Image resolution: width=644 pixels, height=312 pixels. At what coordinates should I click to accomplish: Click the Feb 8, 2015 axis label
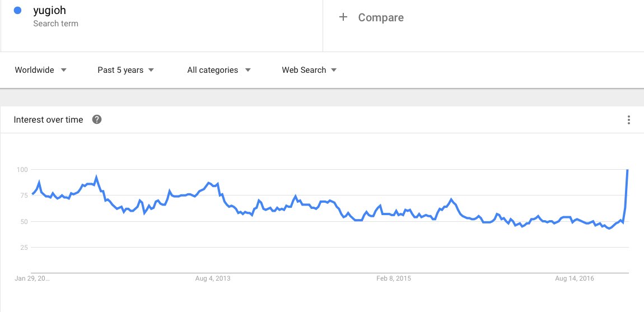[394, 278]
